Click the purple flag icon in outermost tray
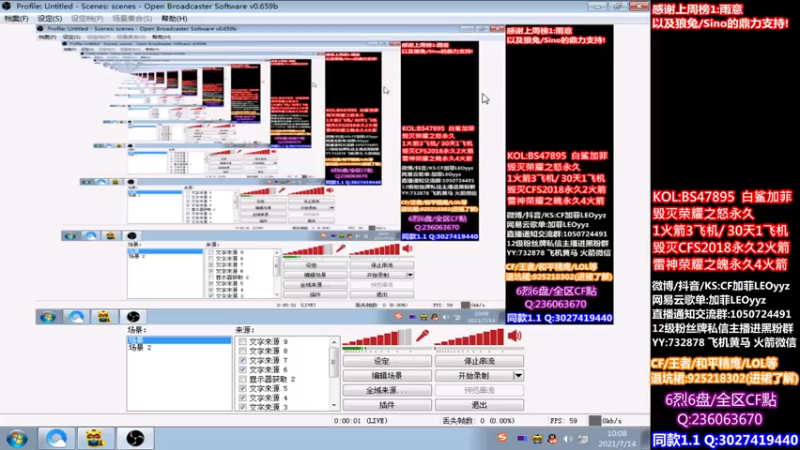The width and height of the screenshot is (800, 450). (x=521, y=439)
